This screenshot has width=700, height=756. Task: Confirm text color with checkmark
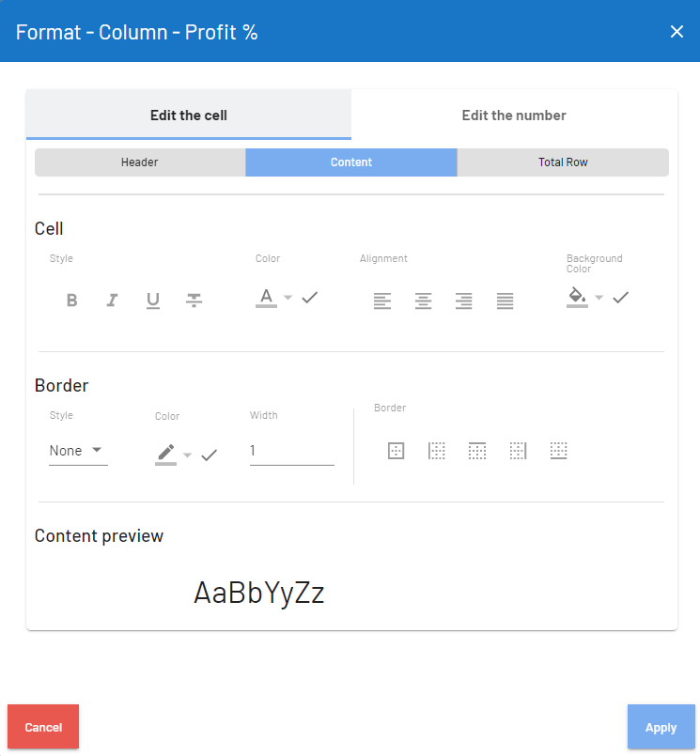pos(310,298)
